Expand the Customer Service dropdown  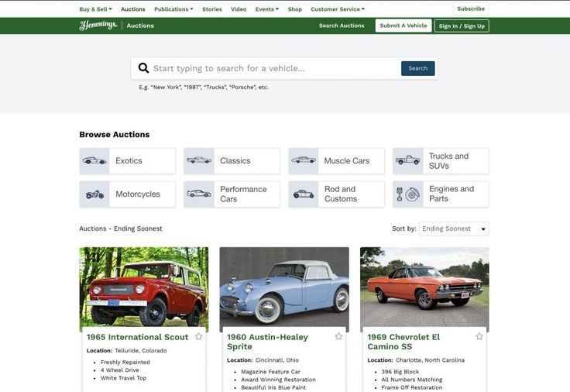(338, 9)
